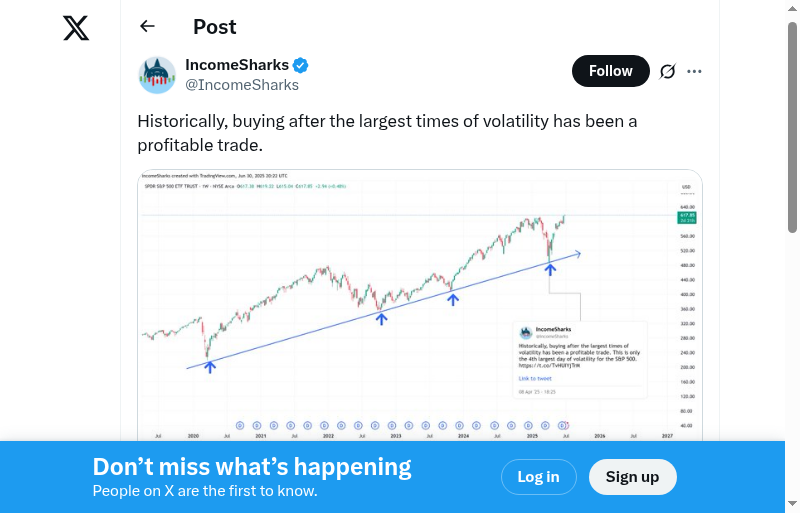Open the @IncomeSharks handle link
The height and width of the screenshot is (513, 800).
pyautogui.click(x=242, y=85)
